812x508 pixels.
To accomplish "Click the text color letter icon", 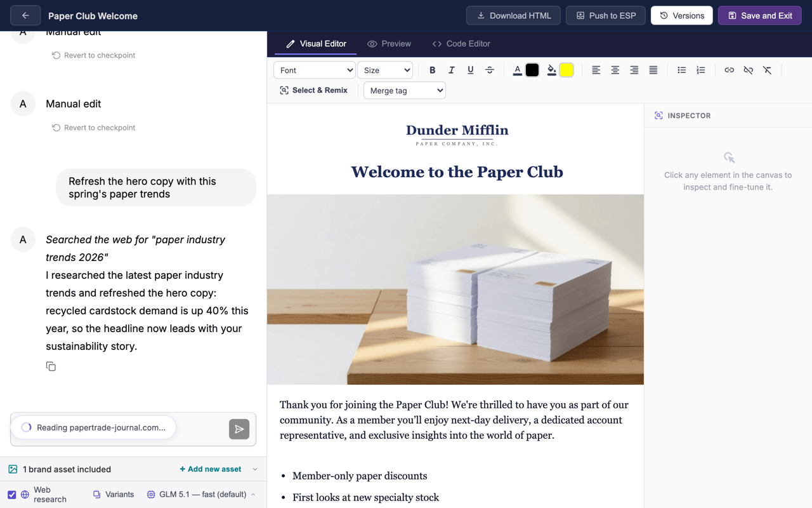I will [x=518, y=70].
